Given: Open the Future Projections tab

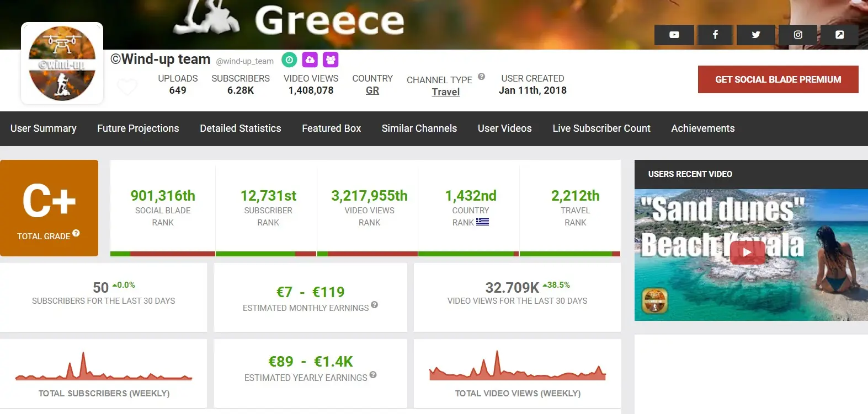Looking at the screenshot, I should point(138,128).
